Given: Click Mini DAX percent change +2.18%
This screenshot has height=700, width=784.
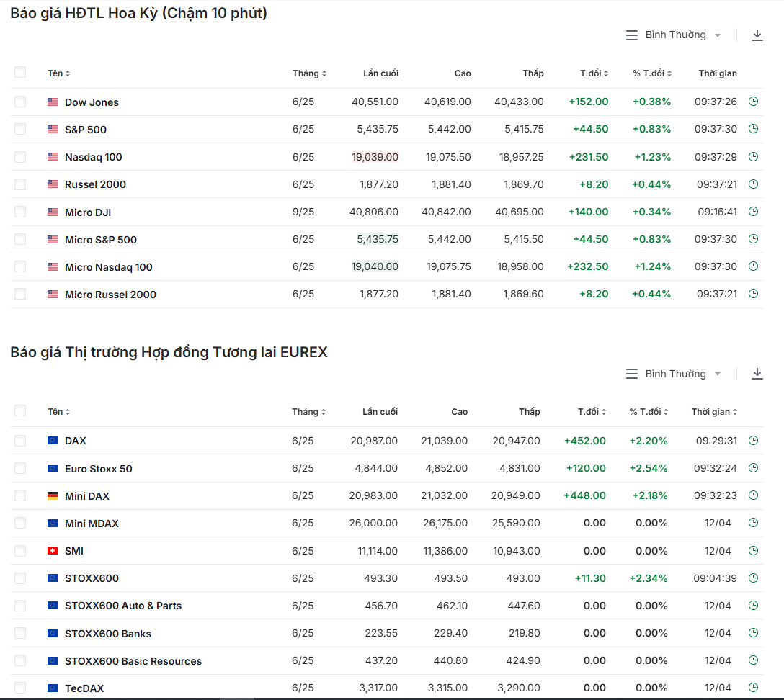Looking at the screenshot, I should 650,495.
